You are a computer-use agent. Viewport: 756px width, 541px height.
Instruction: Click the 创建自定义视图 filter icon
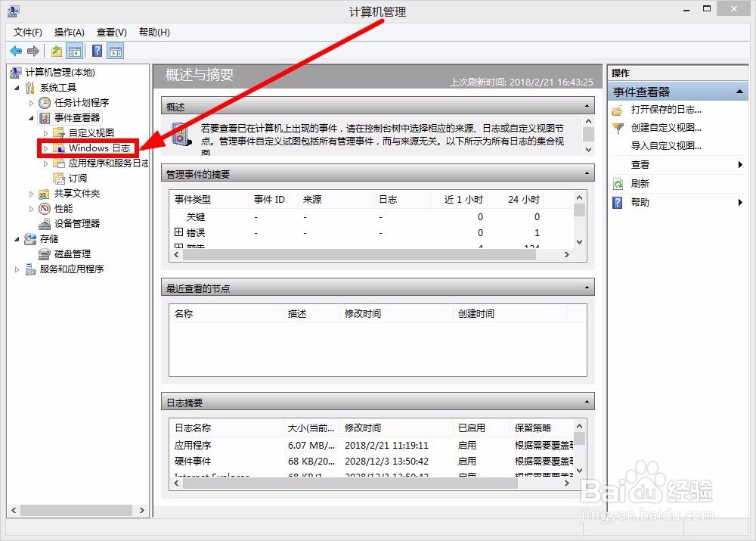click(618, 128)
